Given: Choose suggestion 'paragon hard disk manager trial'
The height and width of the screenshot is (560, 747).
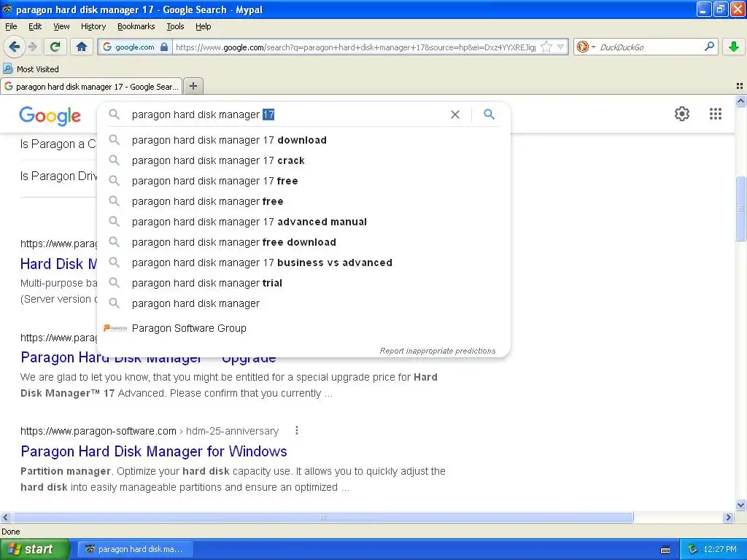Looking at the screenshot, I should click(303, 284).
